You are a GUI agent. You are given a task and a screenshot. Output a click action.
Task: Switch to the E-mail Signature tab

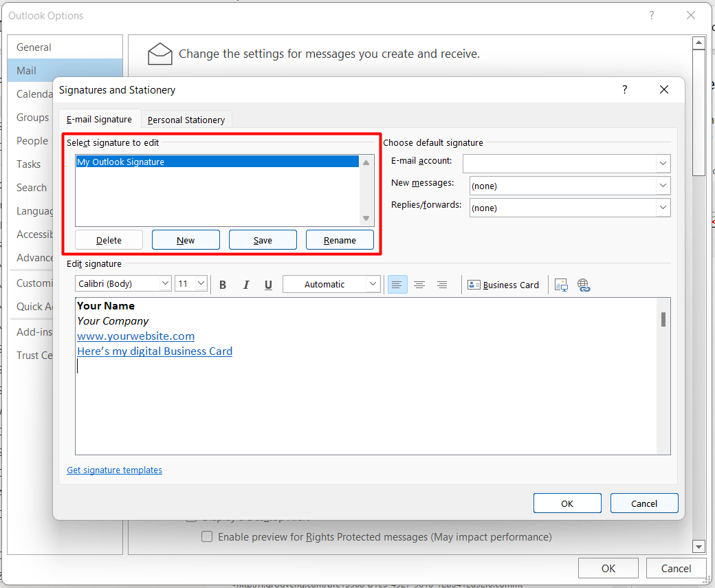pyautogui.click(x=100, y=120)
